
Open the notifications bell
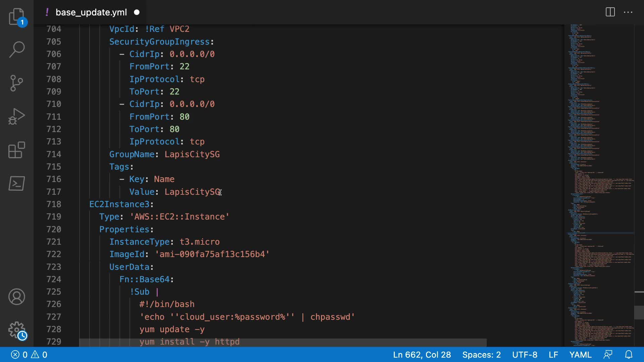[629, 355]
